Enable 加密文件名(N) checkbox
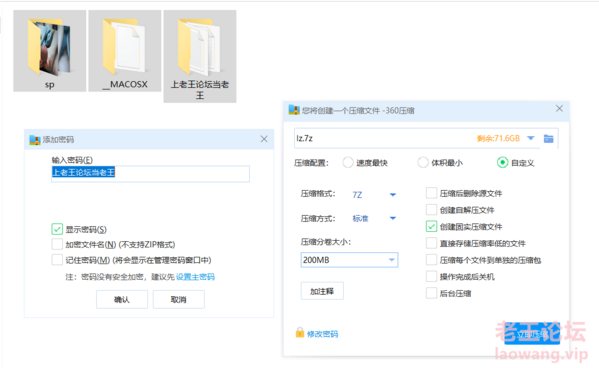The image size is (599, 368). tap(57, 244)
